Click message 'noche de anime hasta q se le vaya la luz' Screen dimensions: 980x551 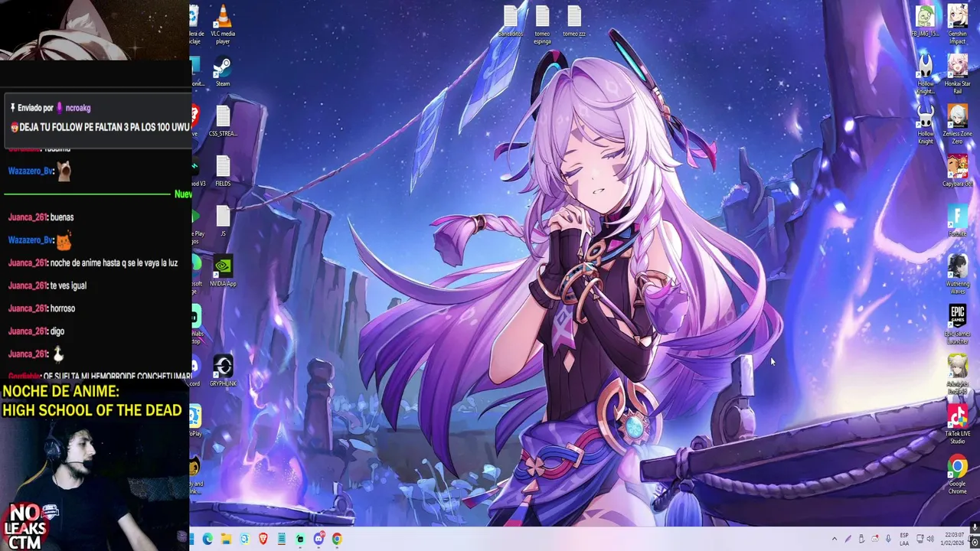pyautogui.click(x=113, y=262)
